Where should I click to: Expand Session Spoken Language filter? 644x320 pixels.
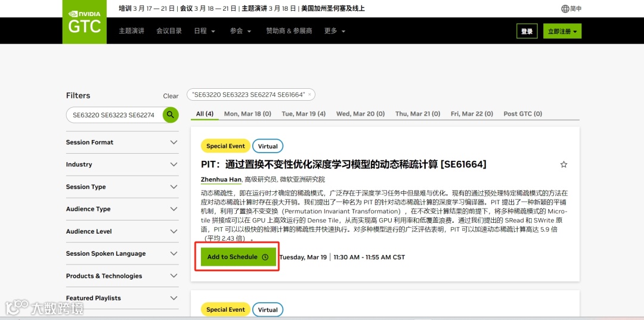pos(122,253)
